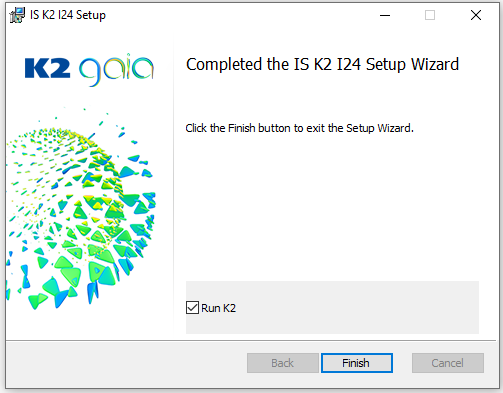Click the installer icon in title bar
Image resolution: width=503 pixels, height=393 pixels.
click(17, 15)
